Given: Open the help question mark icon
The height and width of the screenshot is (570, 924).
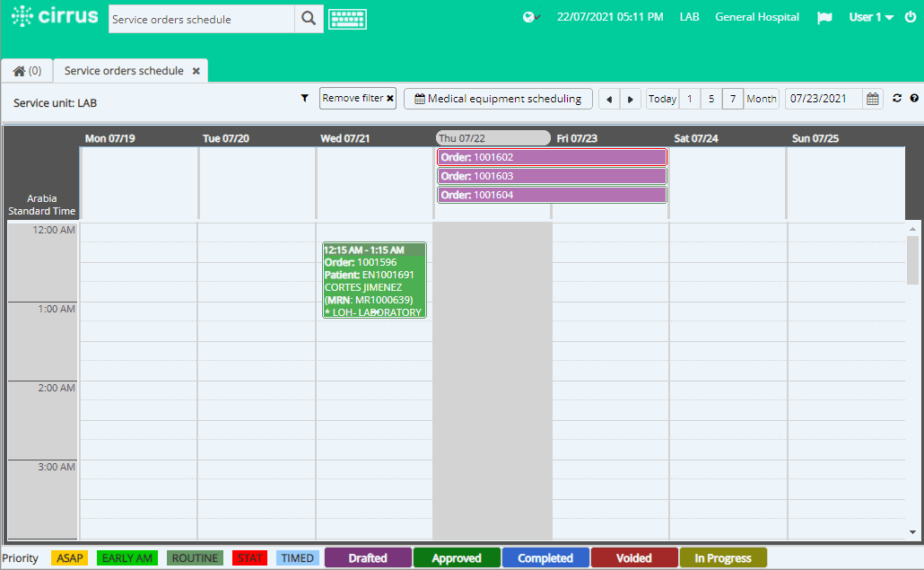Looking at the screenshot, I should [x=915, y=99].
